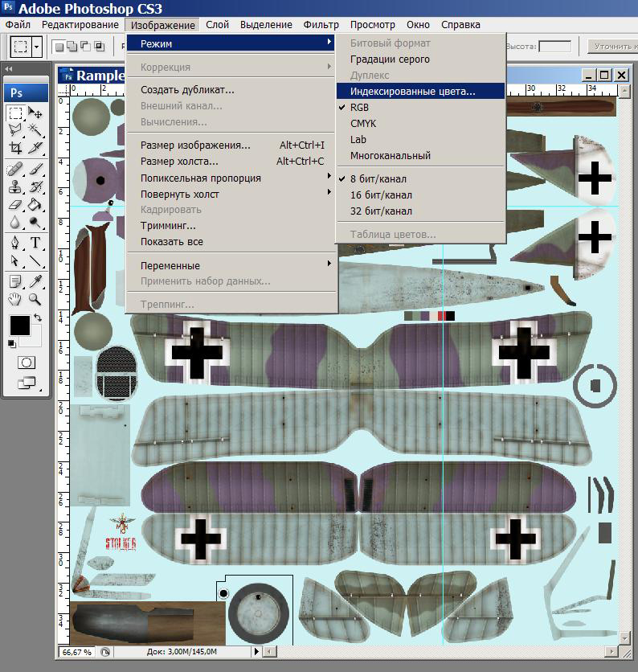
Task: Select the Paint Bucket tool
Action: 35,205
